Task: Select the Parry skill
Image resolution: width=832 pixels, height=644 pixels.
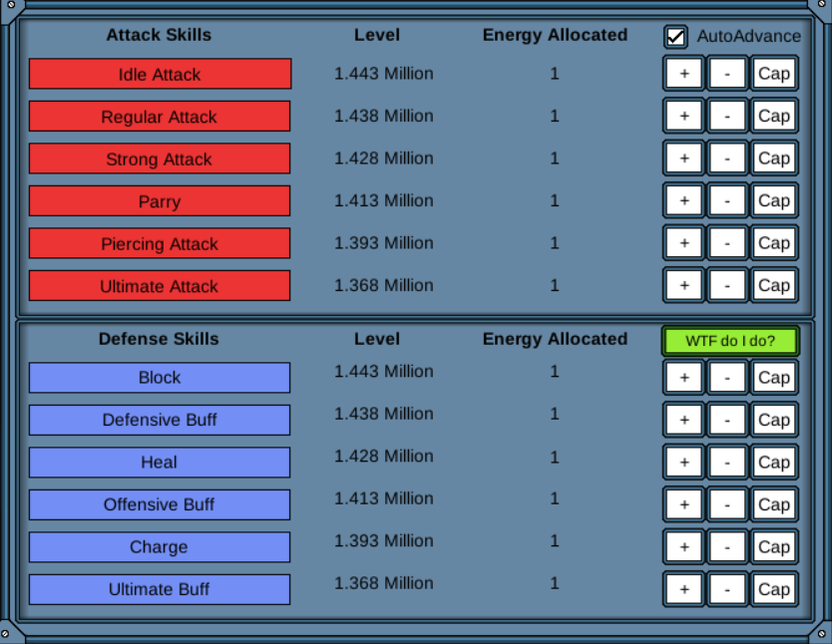Action: click(x=160, y=200)
